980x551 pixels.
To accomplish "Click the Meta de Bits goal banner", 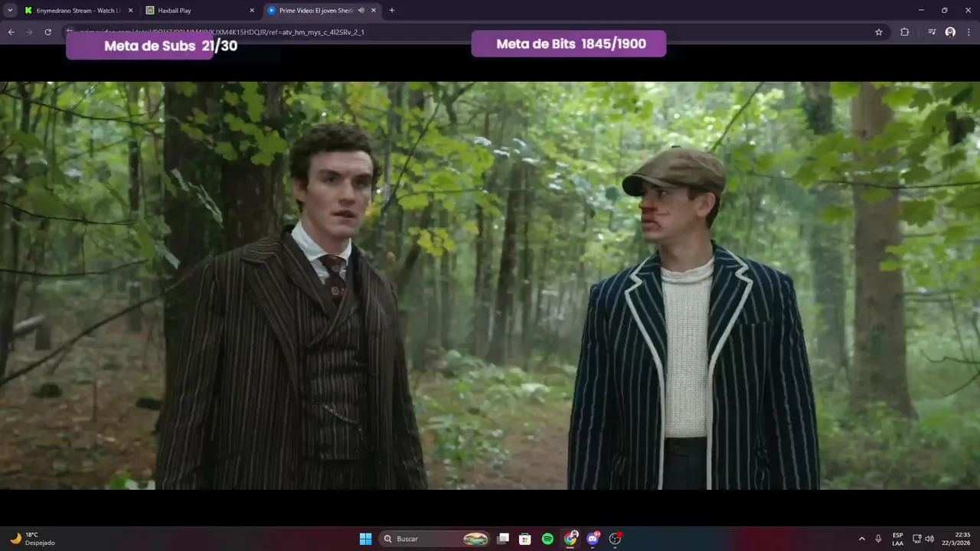I will pos(569,44).
